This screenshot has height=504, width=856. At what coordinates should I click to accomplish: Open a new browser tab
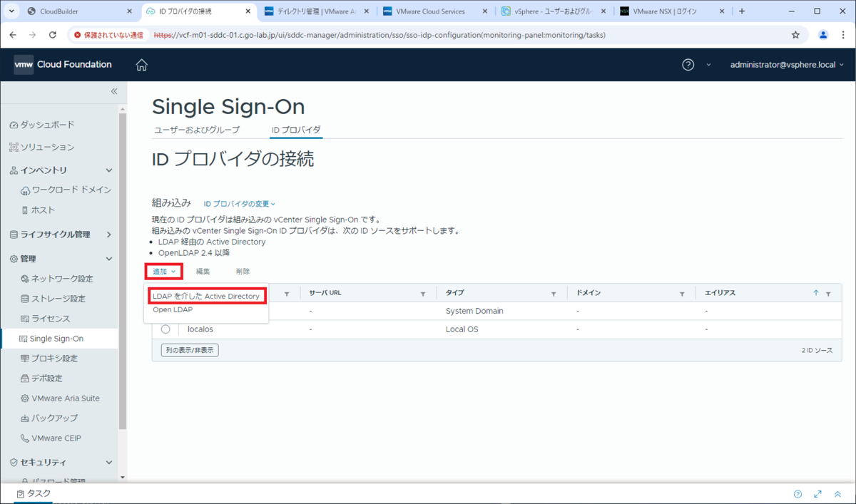pyautogui.click(x=741, y=11)
